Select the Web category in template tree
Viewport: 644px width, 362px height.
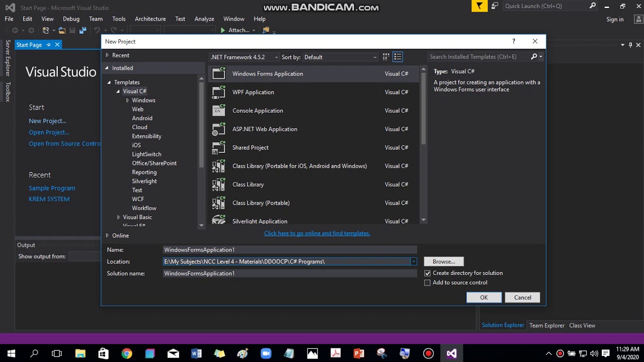[x=137, y=109]
